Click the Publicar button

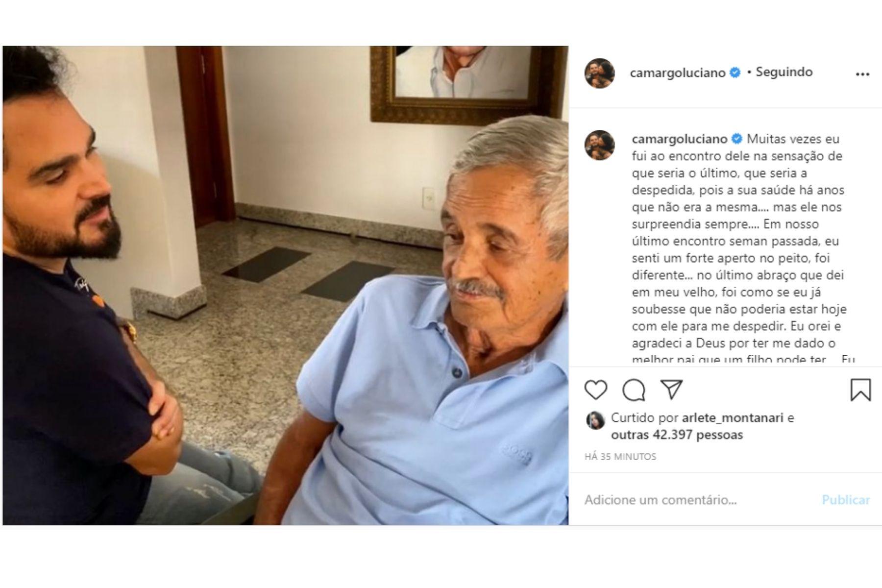click(846, 500)
